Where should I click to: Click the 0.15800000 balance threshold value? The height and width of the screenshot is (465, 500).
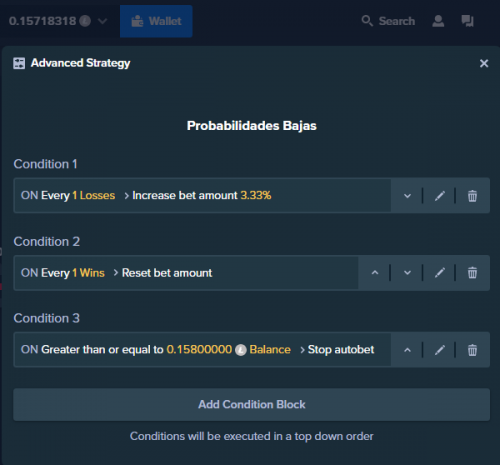tap(199, 350)
